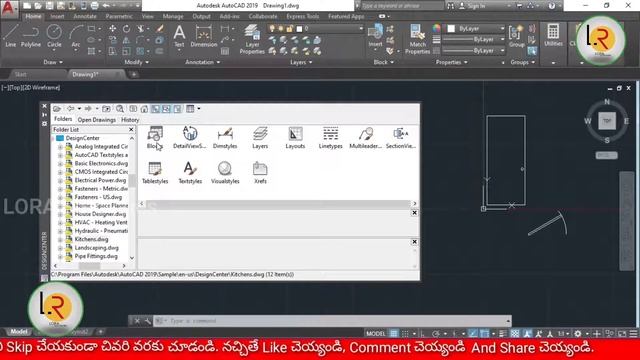Select the Line tool
This screenshot has width=640, height=360.
tap(11, 36)
